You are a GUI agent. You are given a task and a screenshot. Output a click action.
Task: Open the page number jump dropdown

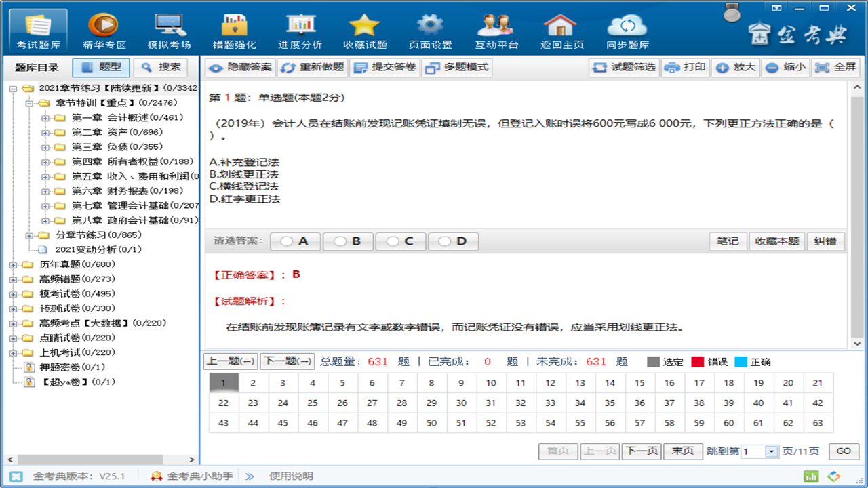coord(770,451)
